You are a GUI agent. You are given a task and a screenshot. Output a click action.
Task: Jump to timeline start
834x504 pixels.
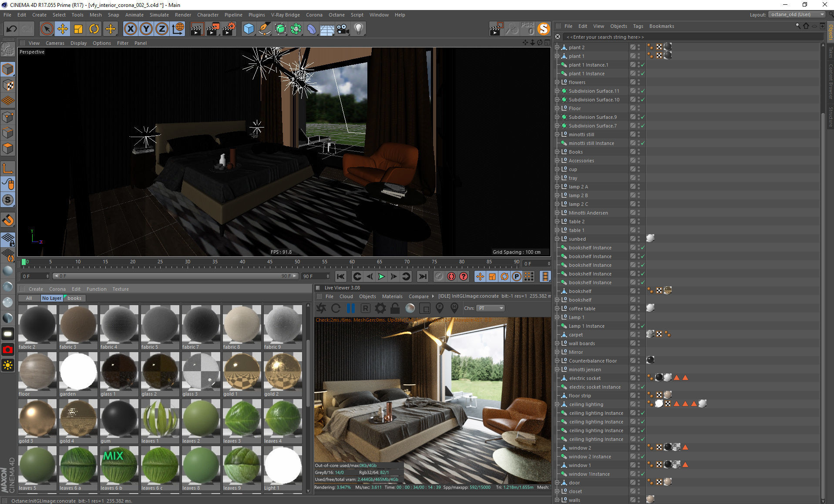(x=341, y=276)
